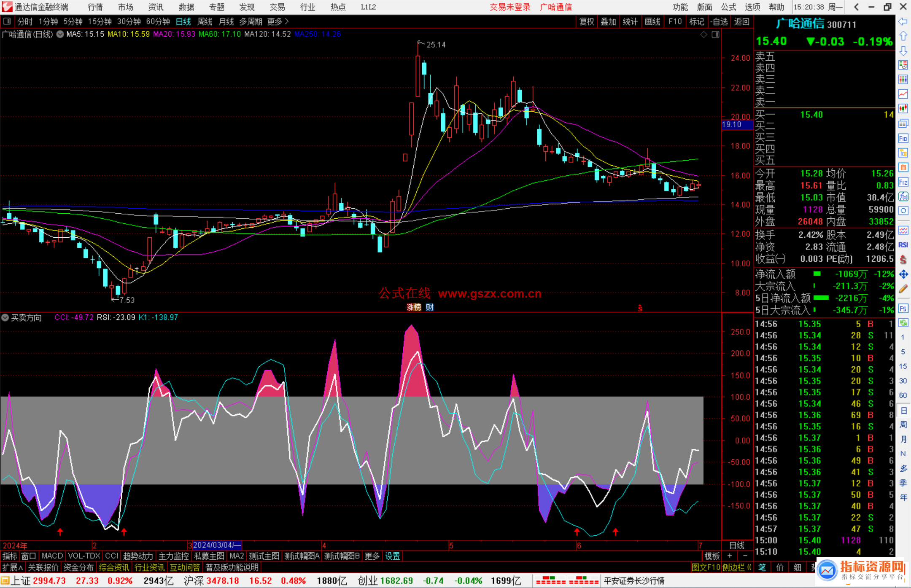Click the green refresh icon in sidebar
The height and width of the screenshot is (588, 911).
coord(903,323)
